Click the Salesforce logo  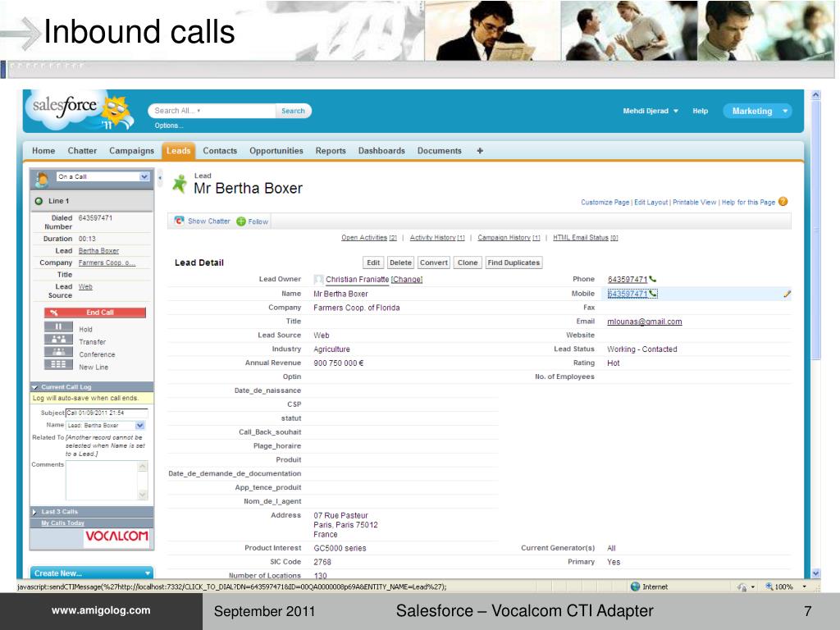tap(80, 111)
